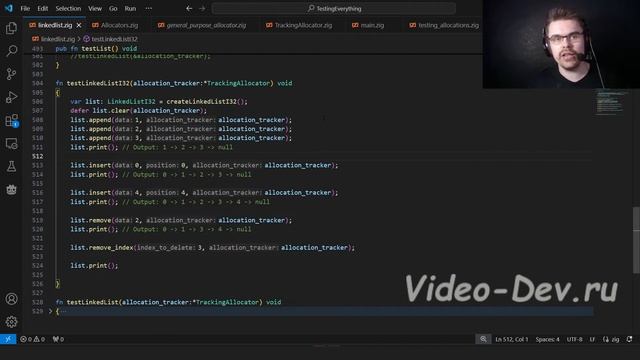Open notifications bell in status bar
640x360 pixels.
[629, 339]
